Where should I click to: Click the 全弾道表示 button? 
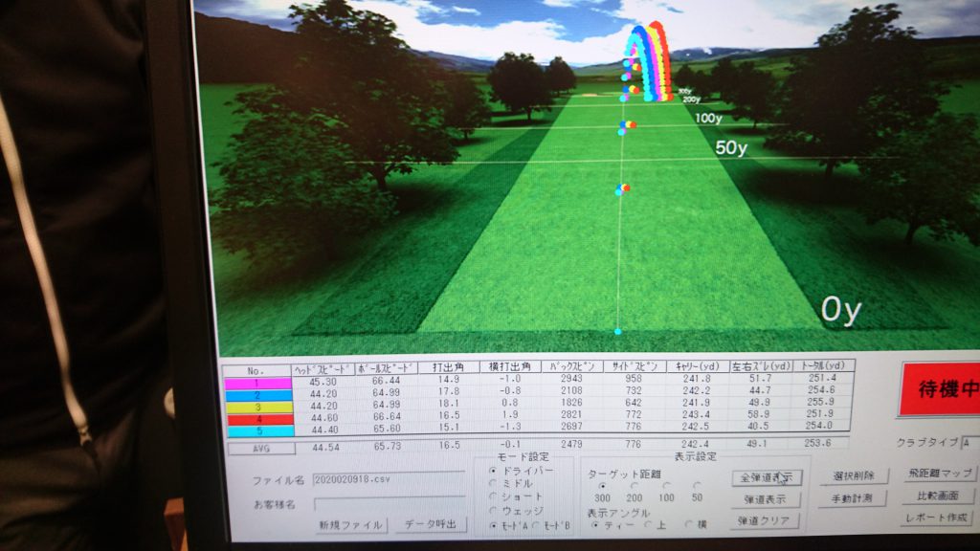pos(767,478)
